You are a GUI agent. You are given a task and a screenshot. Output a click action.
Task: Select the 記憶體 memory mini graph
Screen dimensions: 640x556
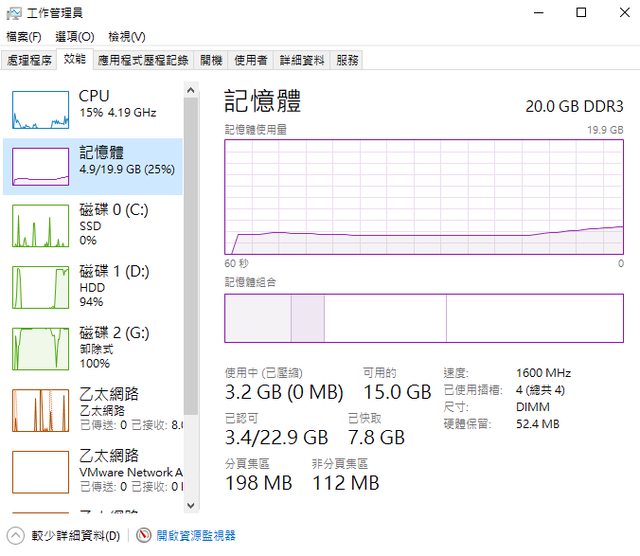point(41,166)
